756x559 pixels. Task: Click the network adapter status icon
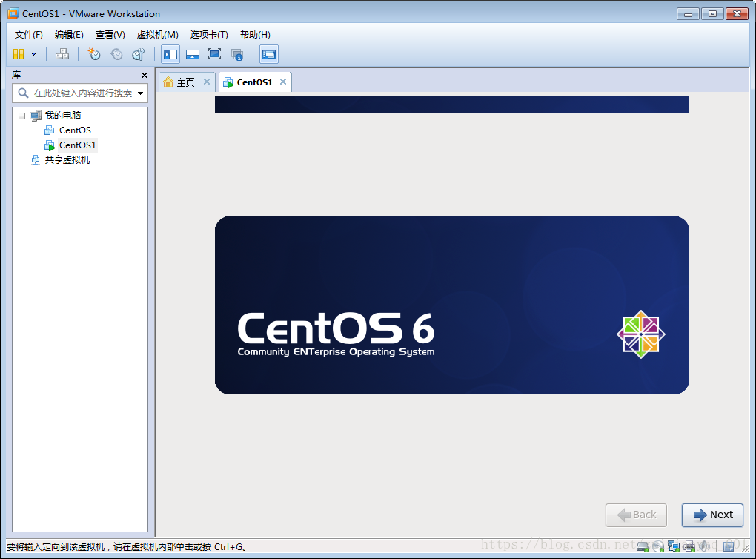pos(674,546)
